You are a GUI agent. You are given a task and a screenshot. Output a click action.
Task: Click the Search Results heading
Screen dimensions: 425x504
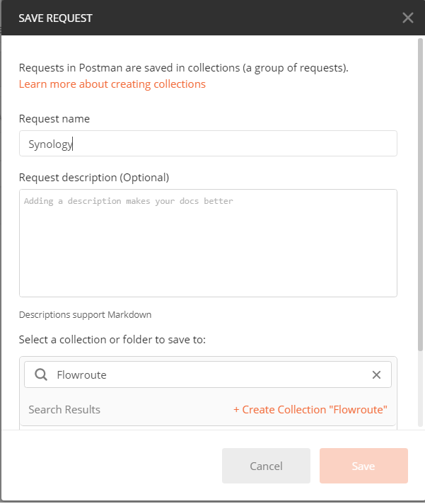tap(64, 410)
